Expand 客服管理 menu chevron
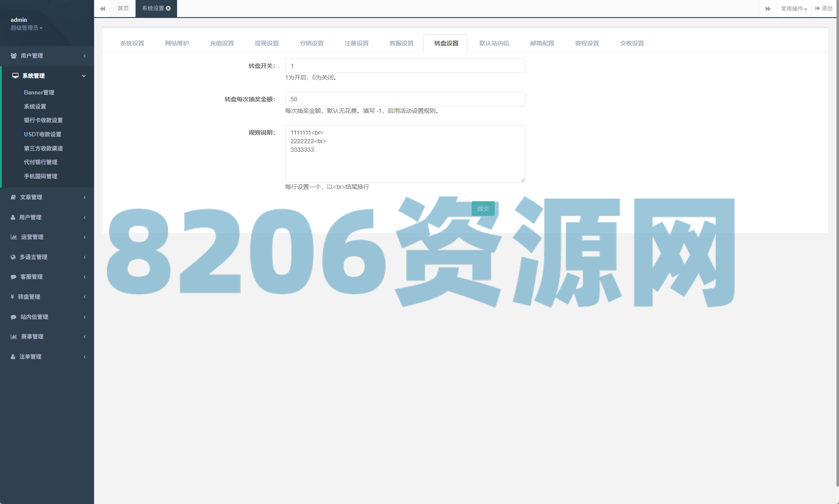The image size is (839, 504). (x=85, y=277)
